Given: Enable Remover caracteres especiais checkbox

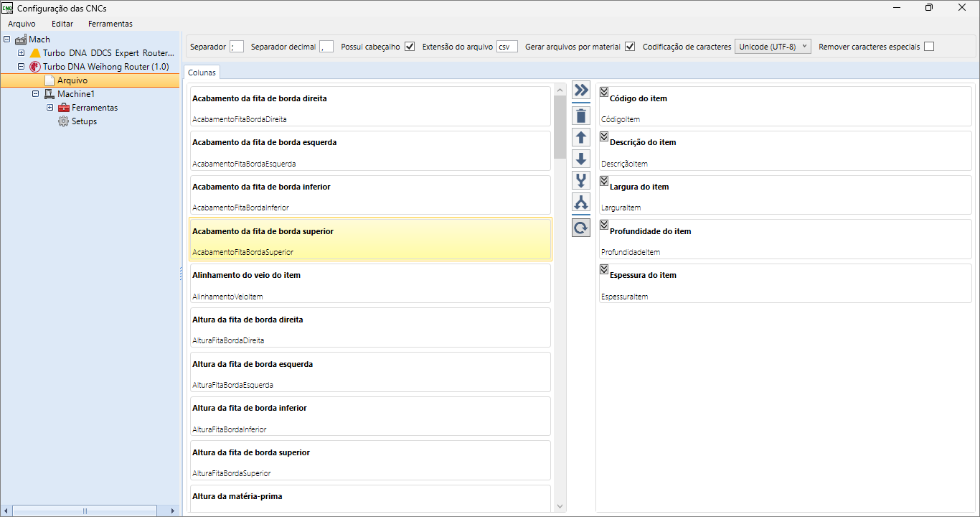Looking at the screenshot, I should [x=929, y=47].
